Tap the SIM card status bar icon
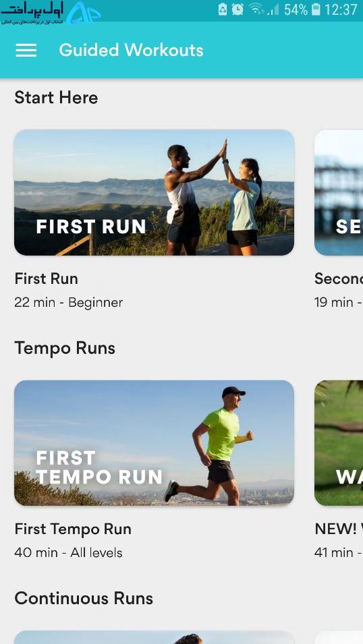 pos(223,9)
